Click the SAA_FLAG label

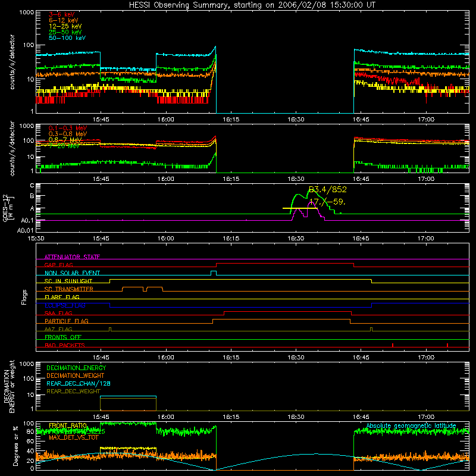(x=58, y=313)
